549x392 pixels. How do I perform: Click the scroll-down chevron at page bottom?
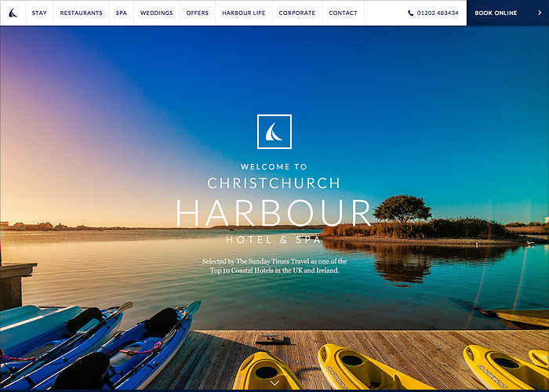(274, 383)
